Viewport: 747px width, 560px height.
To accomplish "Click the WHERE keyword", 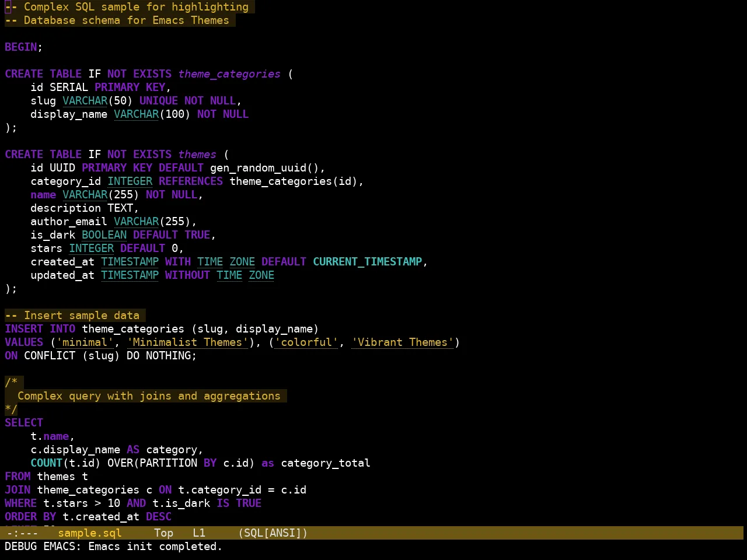I will [20, 503].
